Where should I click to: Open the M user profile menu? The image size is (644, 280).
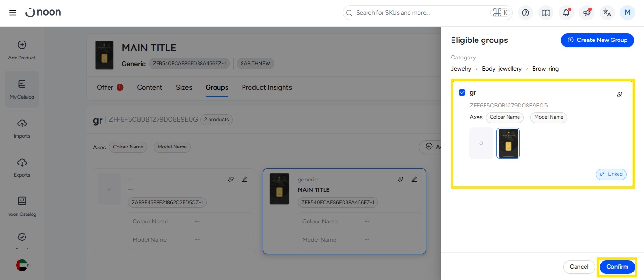(x=627, y=13)
